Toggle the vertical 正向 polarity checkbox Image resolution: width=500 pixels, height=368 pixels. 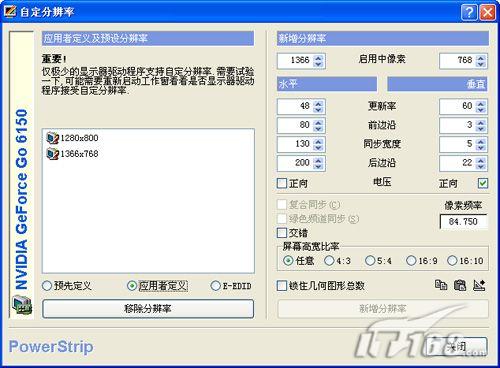(483, 183)
